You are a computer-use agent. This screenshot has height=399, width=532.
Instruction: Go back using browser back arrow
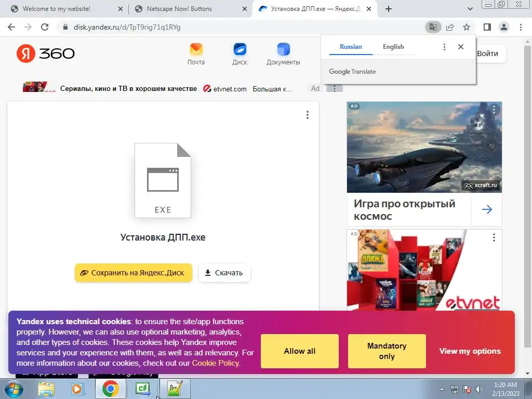click(x=11, y=27)
